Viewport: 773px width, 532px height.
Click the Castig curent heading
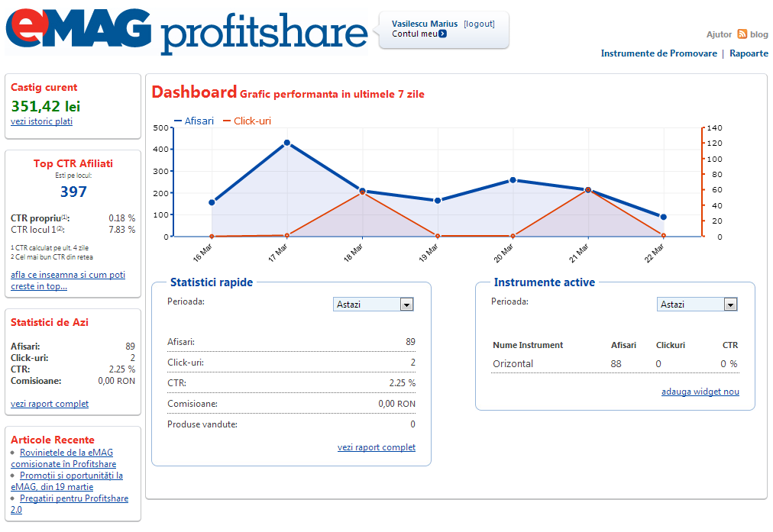pos(44,87)
